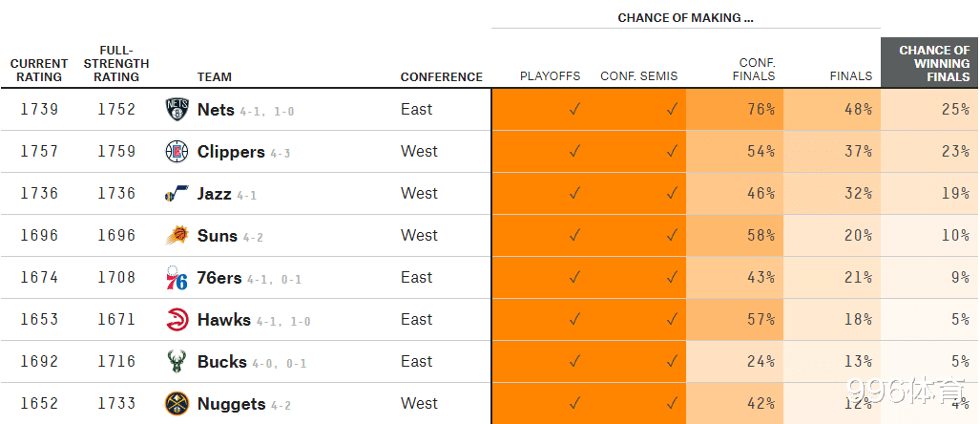
Task: Click the Nets team logo
Action: (x=177, y=110)
